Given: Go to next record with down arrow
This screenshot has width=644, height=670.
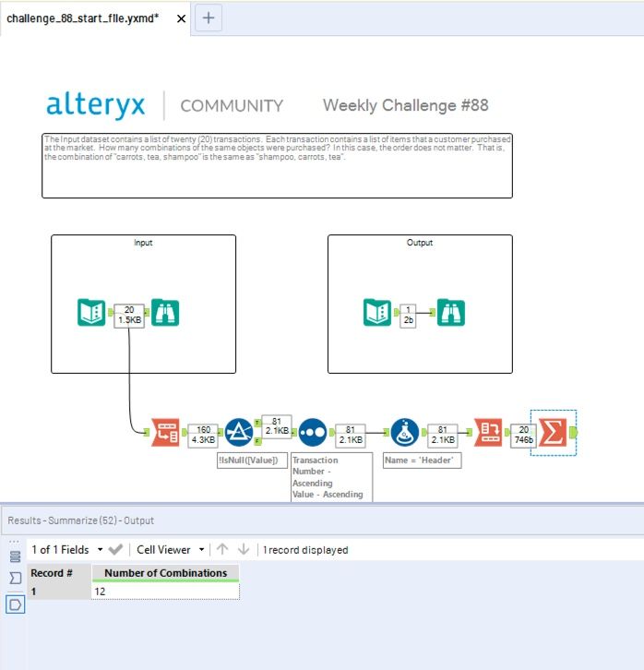Looking at the screenshot, I should pyautogui.click(x=244, y=549).
